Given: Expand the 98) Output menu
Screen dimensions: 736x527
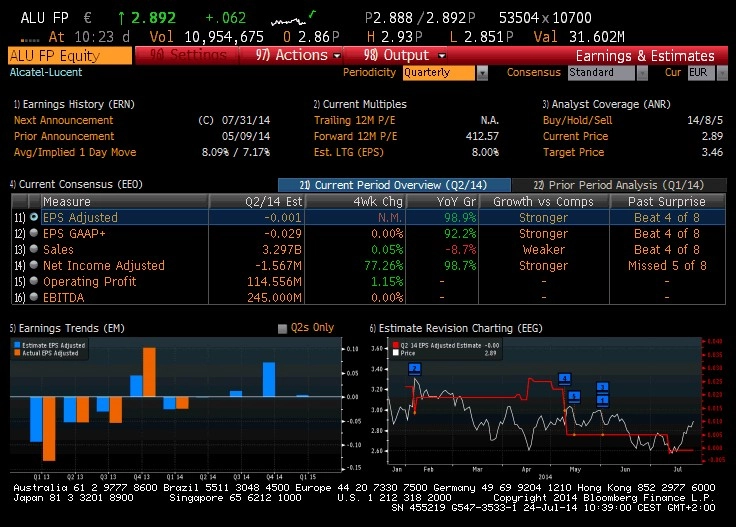Looking at the screenshot, I should (404, 55).
